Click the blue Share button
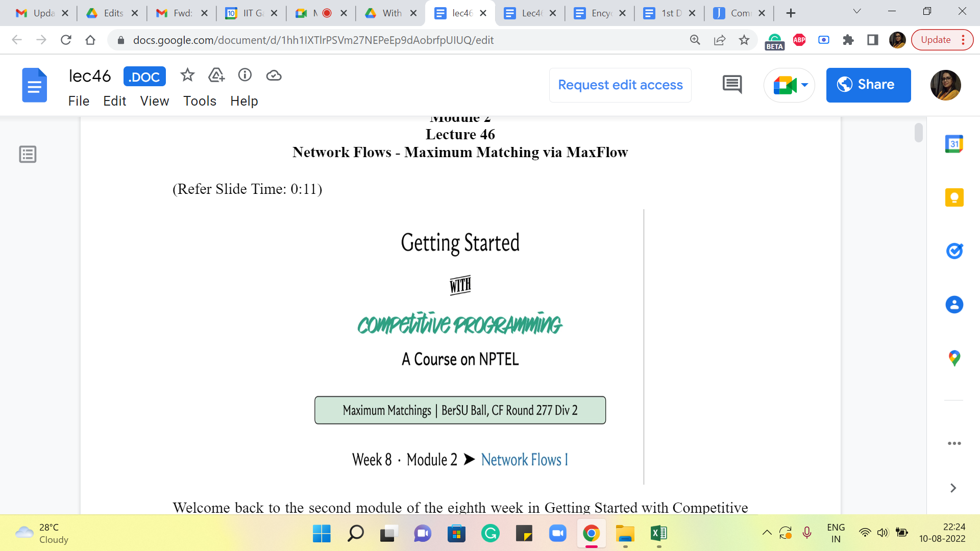 tap(868, 85)
